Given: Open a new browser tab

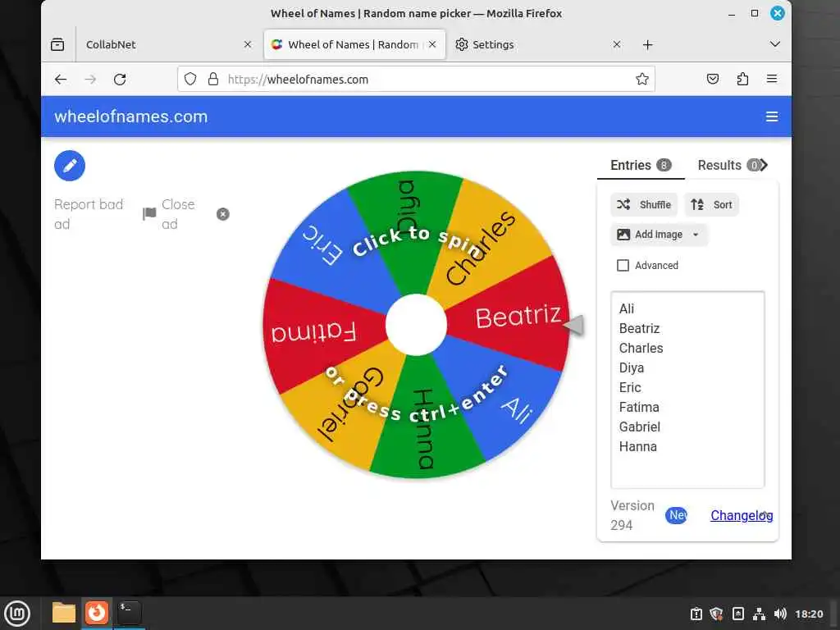Looking at the screenshot, I should point(648,44).
